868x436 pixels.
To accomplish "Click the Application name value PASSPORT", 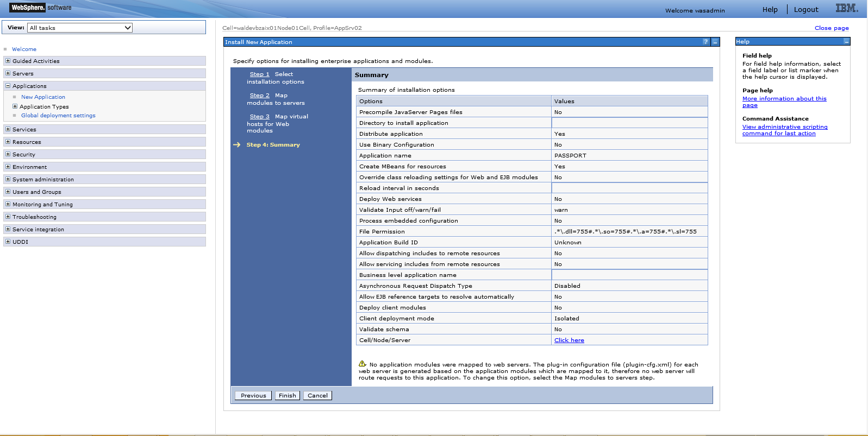I will [570, 156].
